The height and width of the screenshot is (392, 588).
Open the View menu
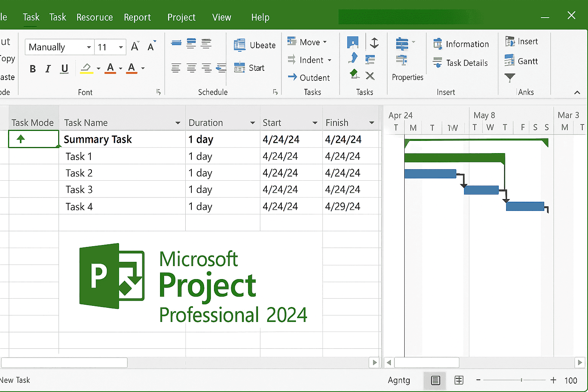pos(221,17)
